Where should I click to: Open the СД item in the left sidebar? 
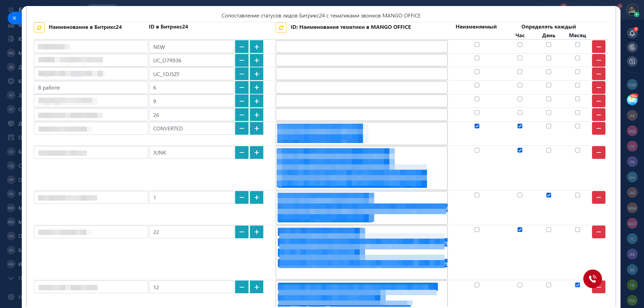[11, 166]
